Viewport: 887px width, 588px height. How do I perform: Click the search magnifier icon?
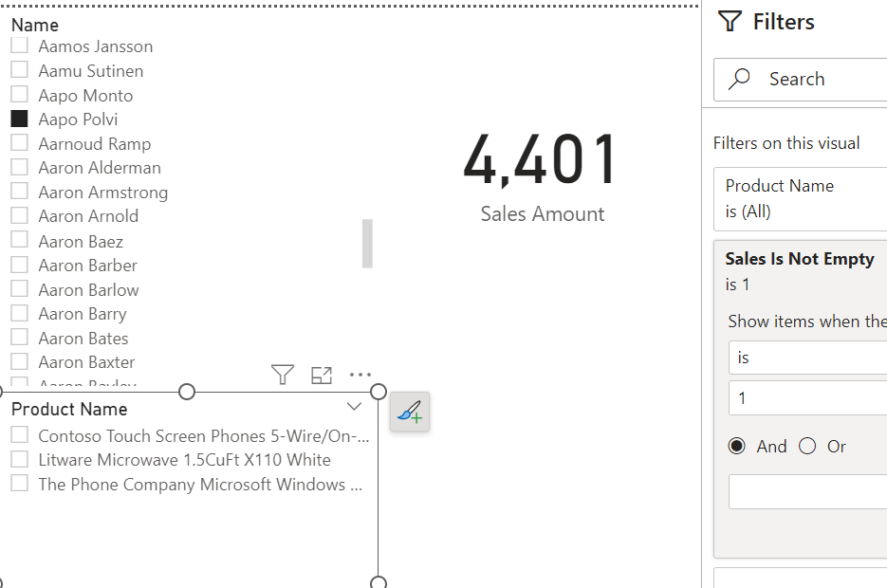click(741, 79)
